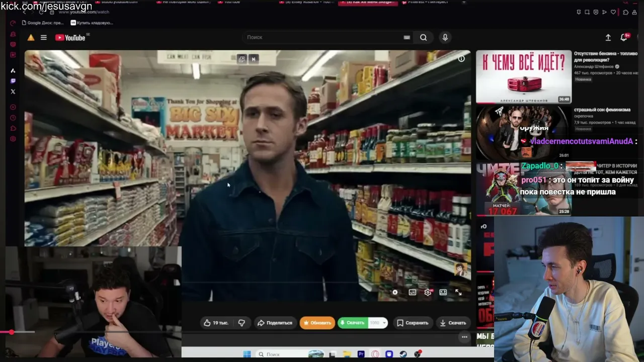The height and width of the screenshot is (362, 644).
Task: Toggle subtitles in the video player
Action: [413, 292]
